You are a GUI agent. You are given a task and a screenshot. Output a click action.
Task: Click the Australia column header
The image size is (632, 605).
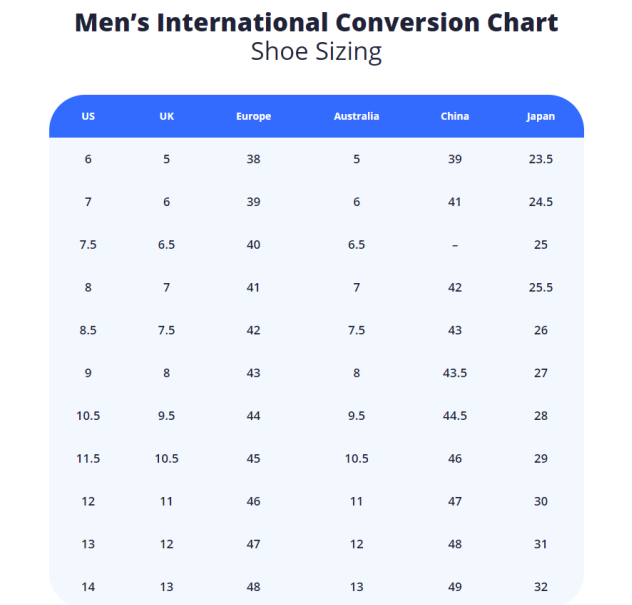click(356, 116)
